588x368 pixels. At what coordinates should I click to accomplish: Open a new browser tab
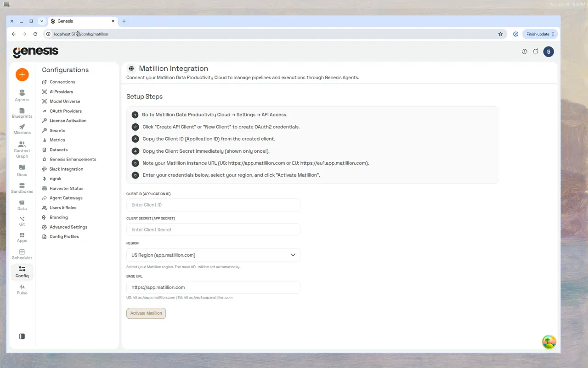tap(124, 21)
